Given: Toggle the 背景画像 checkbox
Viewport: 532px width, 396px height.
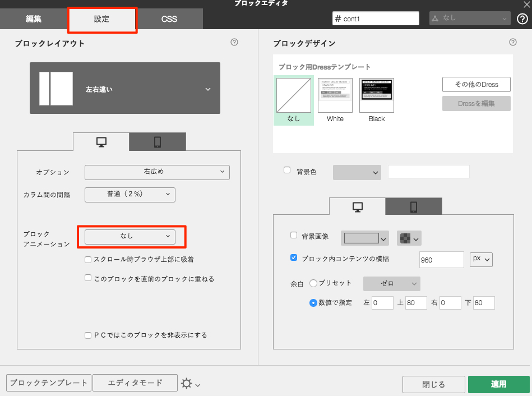Looking at the screenshot, I should point(294,235).
